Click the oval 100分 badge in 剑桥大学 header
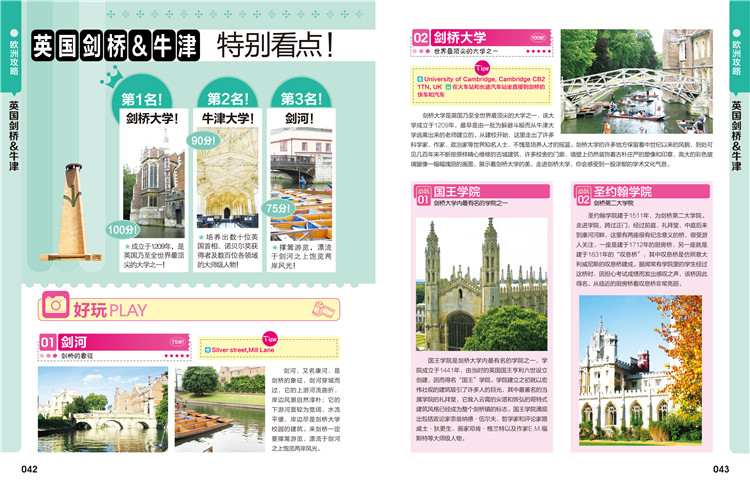This screenshot has width=750, height=485. point(538,37)
